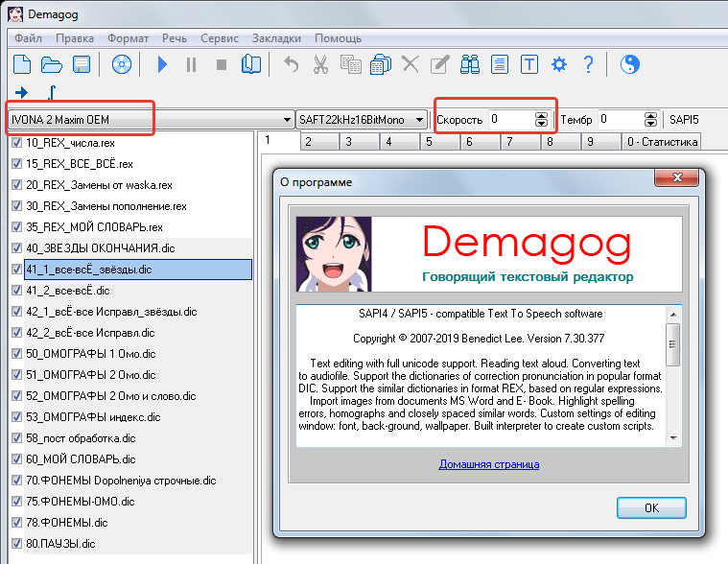Click the anime girl avatar image
Viewport: 728px width, 564px height.
coord(334,254)
